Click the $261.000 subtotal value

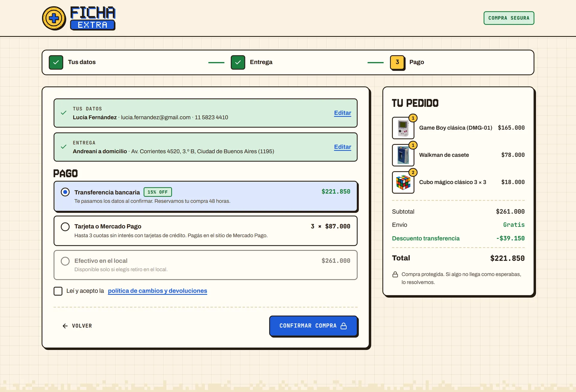pos(510,211)
